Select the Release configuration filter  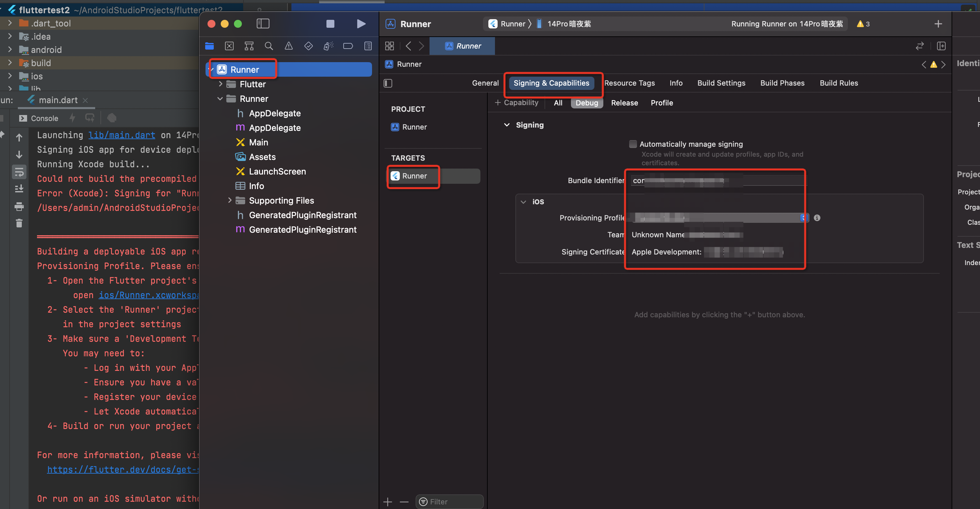[624, 103]
